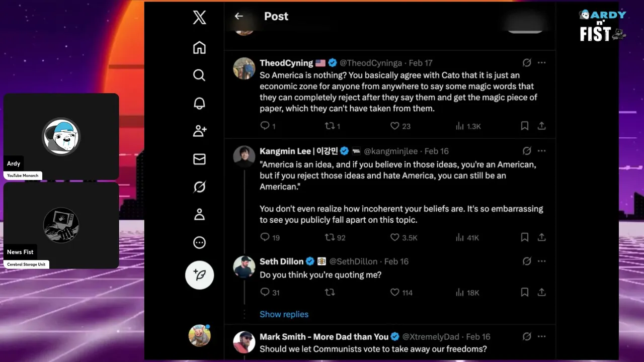Open the @SethDillon profile handle

(353, 261)
